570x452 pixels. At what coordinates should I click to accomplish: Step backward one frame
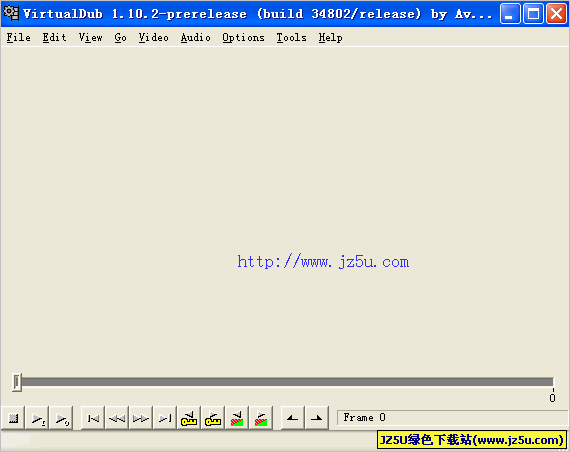pyautogui.click(x=117, y=418)
